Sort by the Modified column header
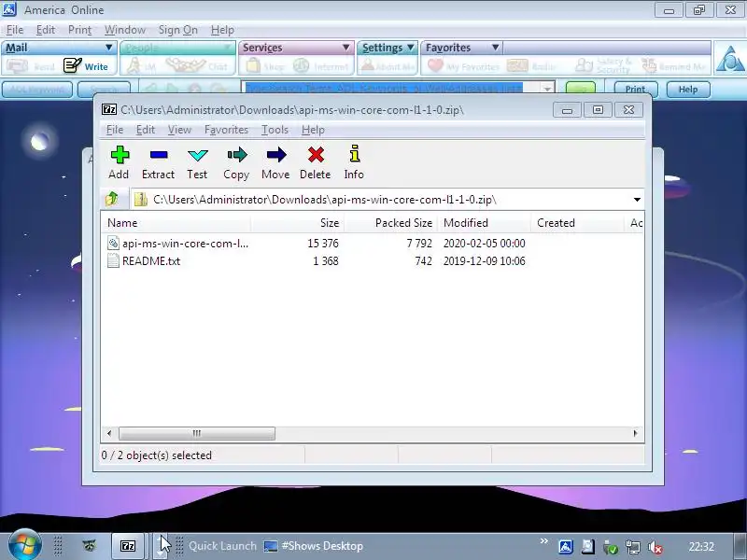Image resolution: width=747 pixels, height=560 pixels. (484, 223)
